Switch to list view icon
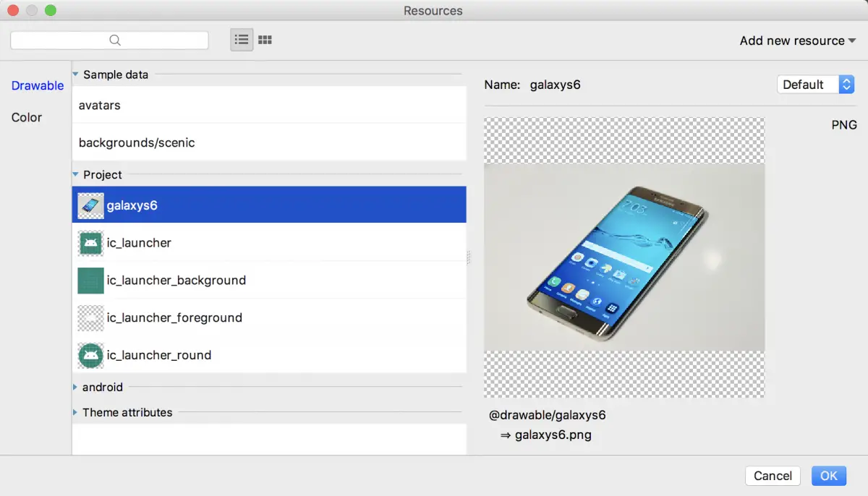The image size is (868, 496). [242, 40]
